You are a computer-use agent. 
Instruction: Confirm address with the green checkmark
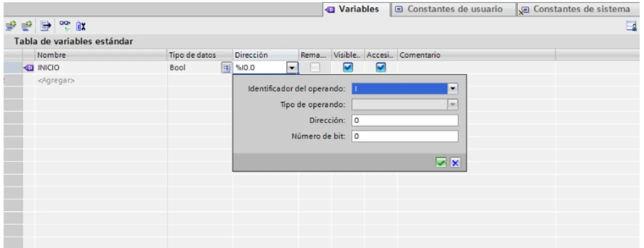pos(441,162)
